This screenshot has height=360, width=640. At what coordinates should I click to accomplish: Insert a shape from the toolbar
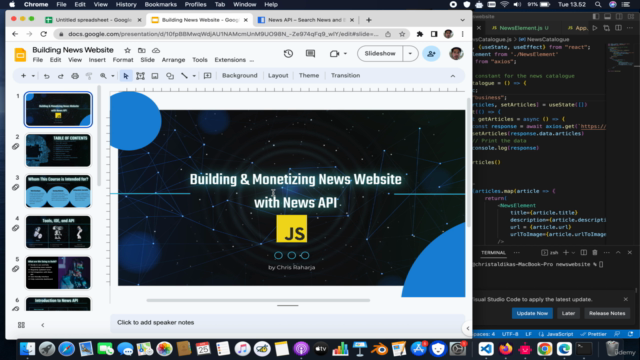(x=170, y=76)
